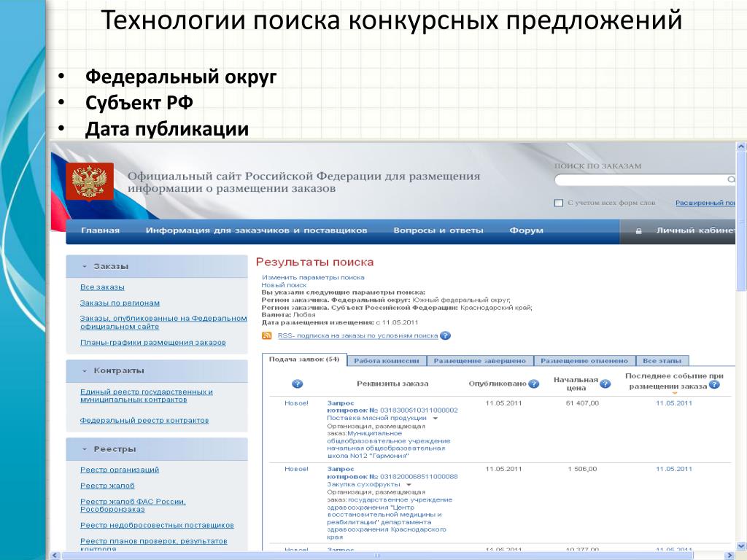
Task: Open the Форум menu item
Action: tap(526, 230)
